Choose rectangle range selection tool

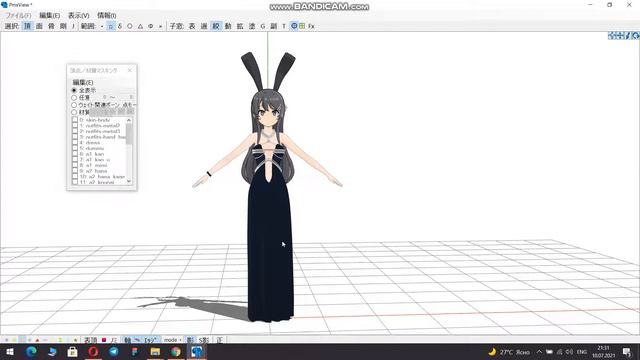[111, 26]
